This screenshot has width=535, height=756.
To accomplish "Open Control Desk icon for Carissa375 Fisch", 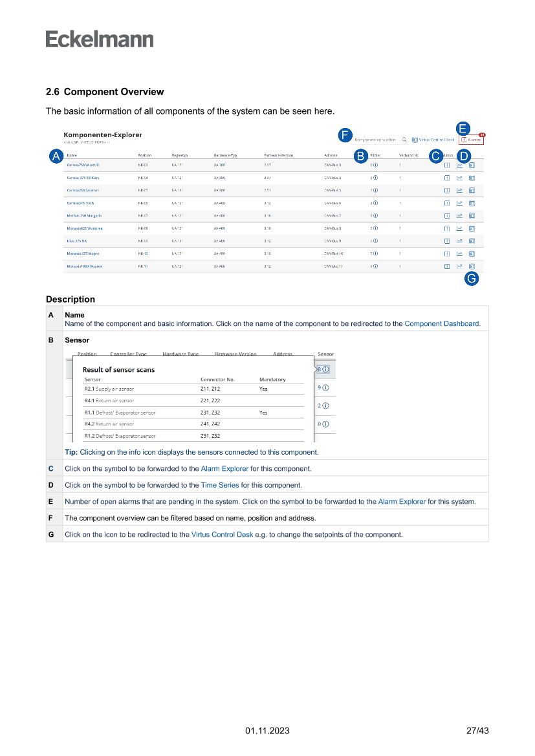I will point(472,203).
